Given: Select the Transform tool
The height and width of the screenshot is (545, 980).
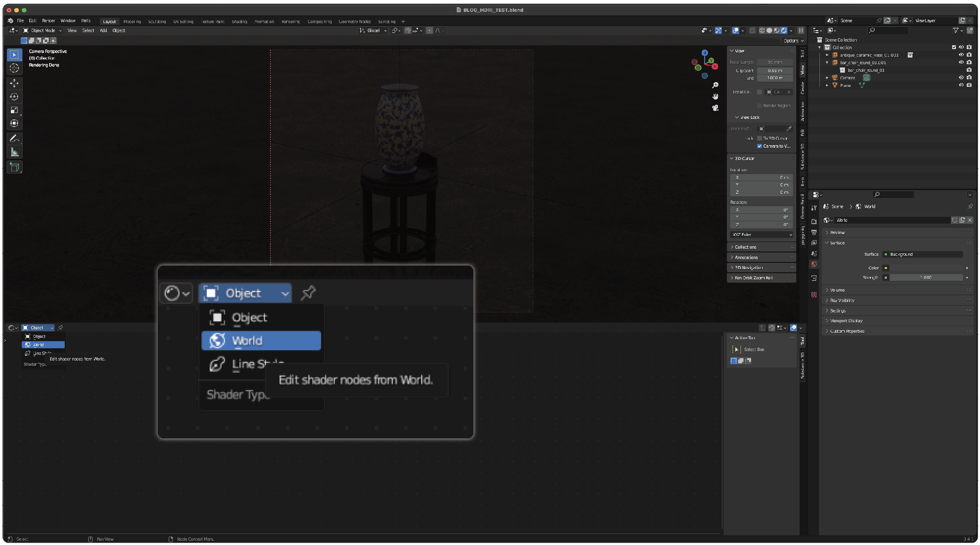Looking at the screenshot, I should coord(14,124).
